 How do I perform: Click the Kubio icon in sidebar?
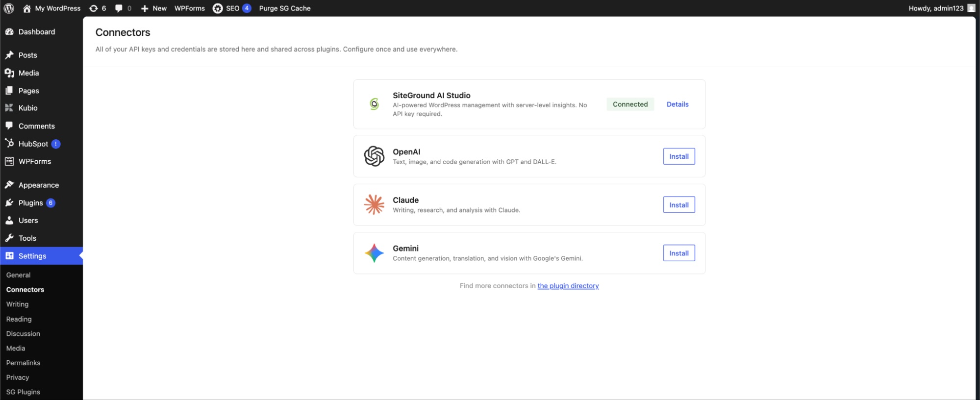pyautogui.click(x=9, y=108)
